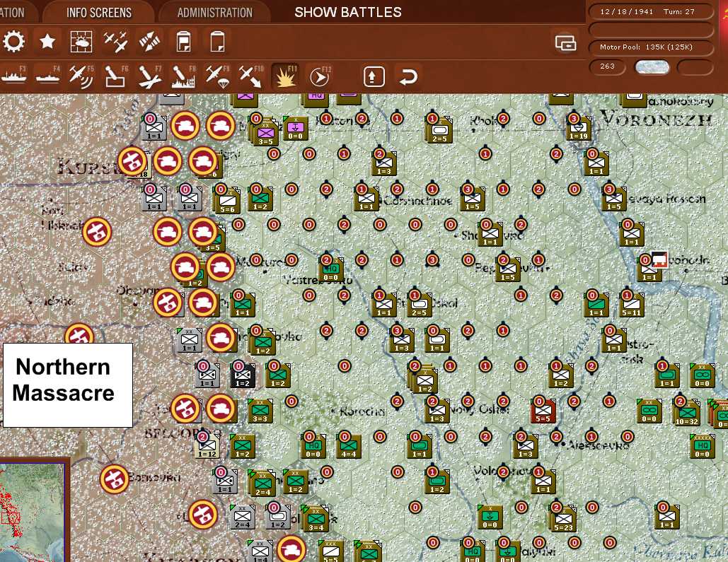Select the F6 ground attack mode
The width and height of the screenshot is (728, 562).
point(115,76)
